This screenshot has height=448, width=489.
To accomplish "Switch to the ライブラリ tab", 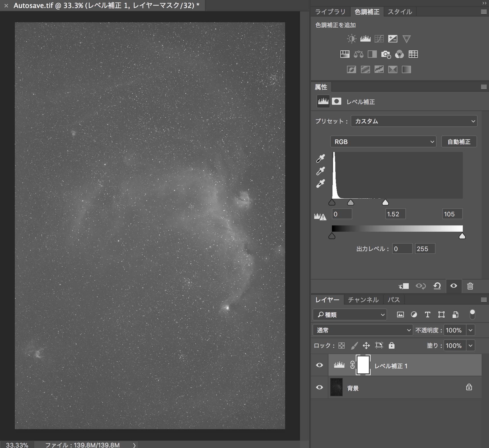I will click(330, 12).
